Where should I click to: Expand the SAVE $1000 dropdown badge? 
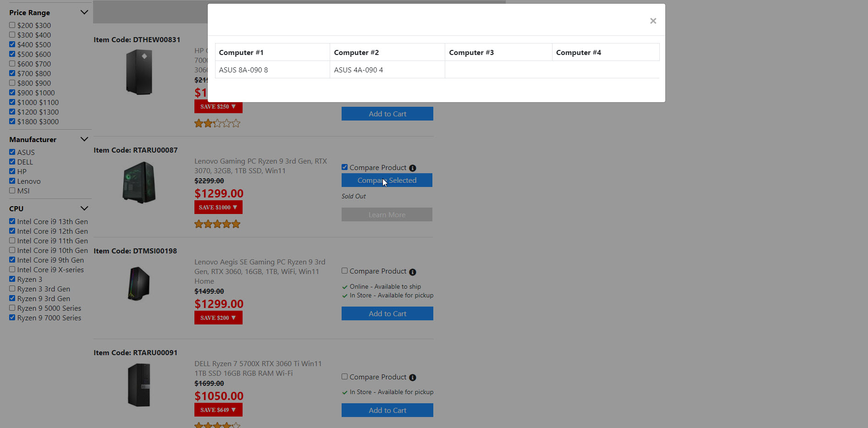tap(218, 208)
